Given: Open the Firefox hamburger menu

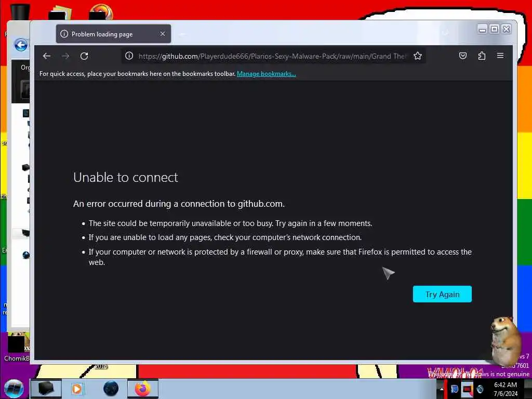Looking at the screenshot, I should (500, 56).
